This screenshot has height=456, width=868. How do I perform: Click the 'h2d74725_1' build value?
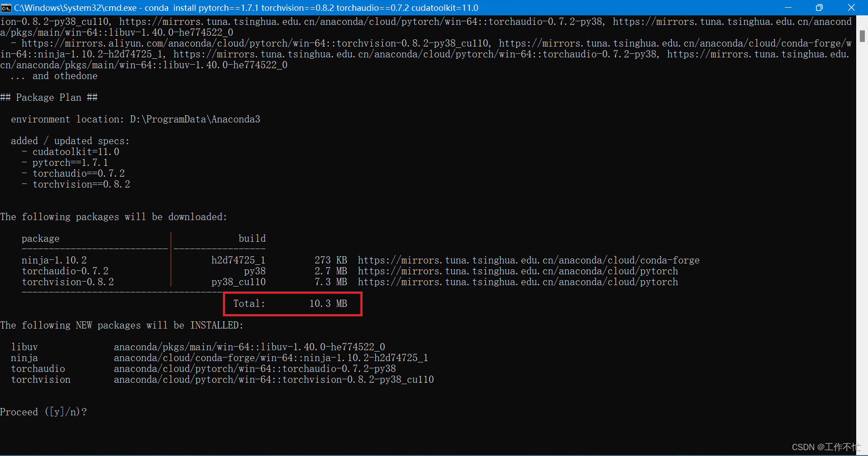238,260
